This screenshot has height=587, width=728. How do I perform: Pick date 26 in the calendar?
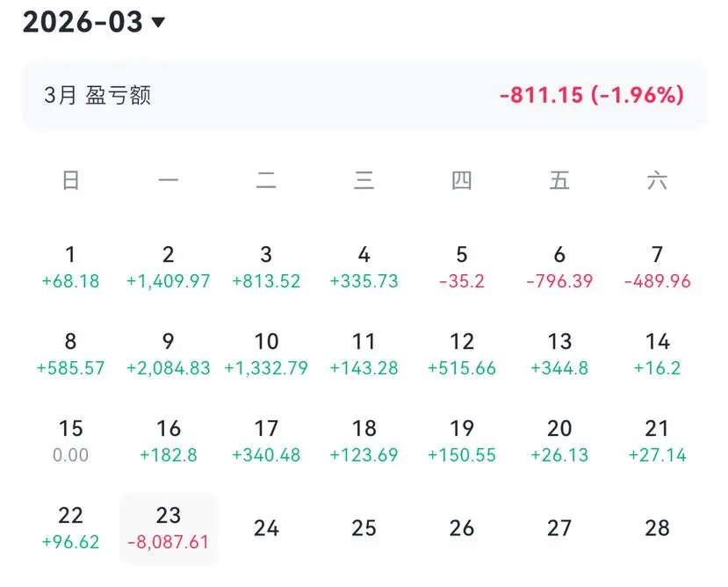(462, 528)
